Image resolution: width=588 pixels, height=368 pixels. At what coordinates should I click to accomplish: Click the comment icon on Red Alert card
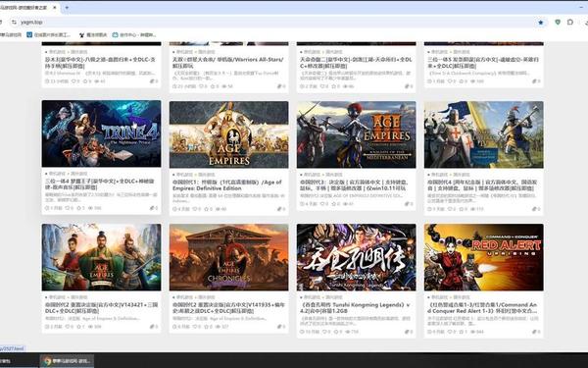tap(534, 332)
